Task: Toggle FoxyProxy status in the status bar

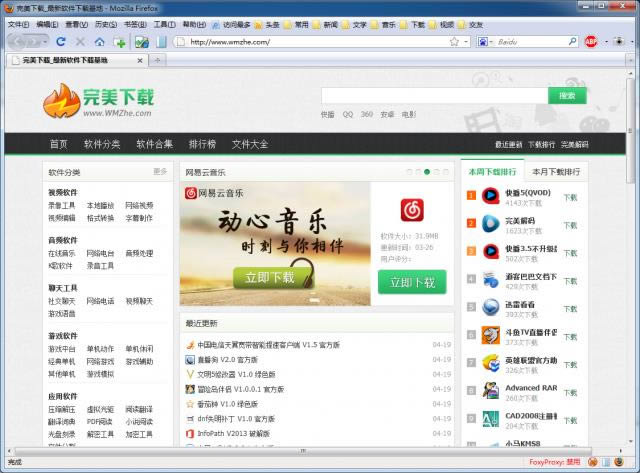Action: click(551, 462)
